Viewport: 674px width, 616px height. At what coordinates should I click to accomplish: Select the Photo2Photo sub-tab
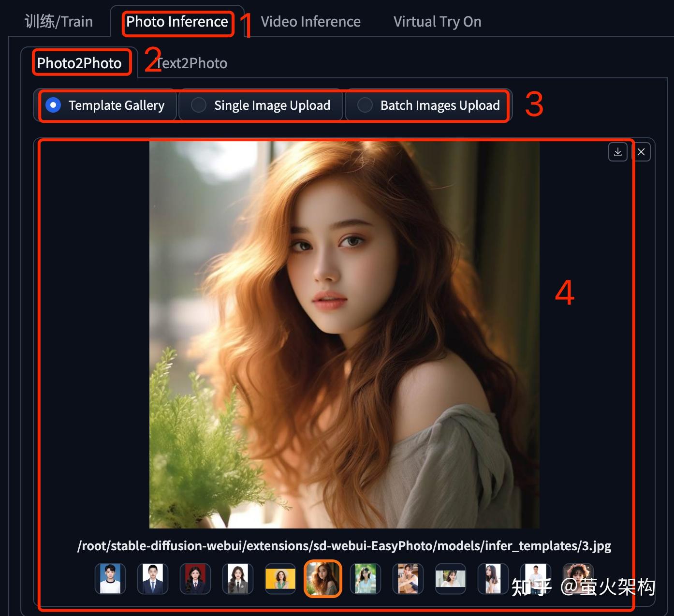click(81, 62)
